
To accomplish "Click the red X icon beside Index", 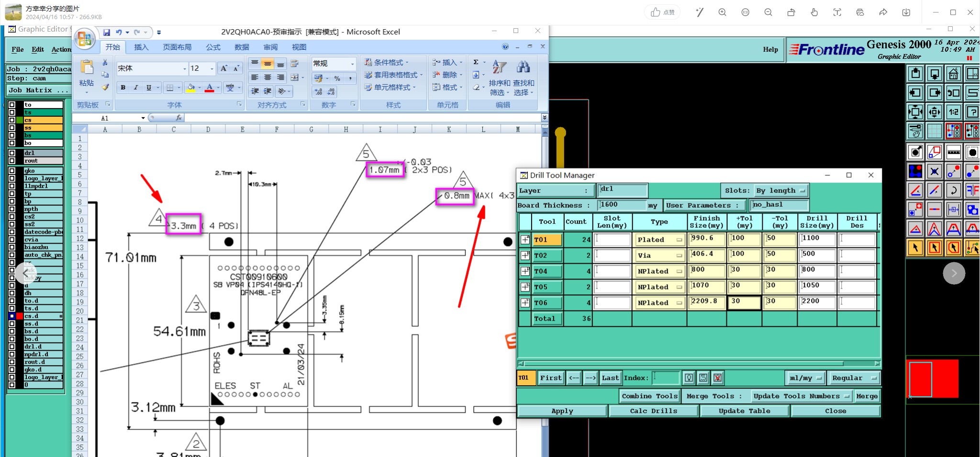I will pyautogui.click(x=717, y=378).
